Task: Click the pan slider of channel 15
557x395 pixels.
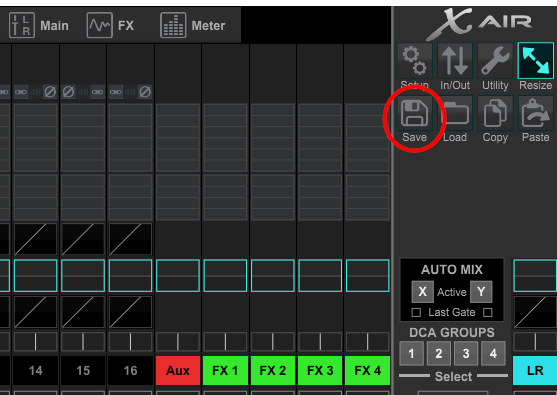Action: [83, 341]
